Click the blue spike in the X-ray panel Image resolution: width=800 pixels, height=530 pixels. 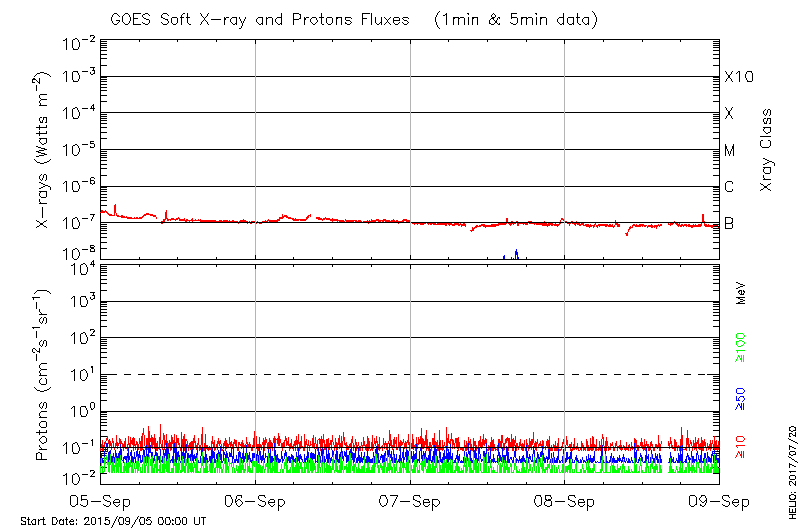point(516,254)
